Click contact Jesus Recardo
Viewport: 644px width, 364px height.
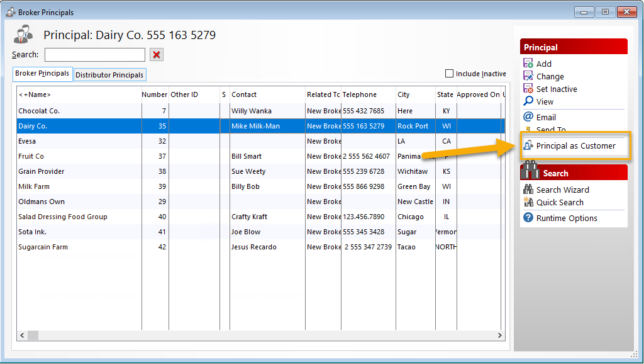click(254, 247)
